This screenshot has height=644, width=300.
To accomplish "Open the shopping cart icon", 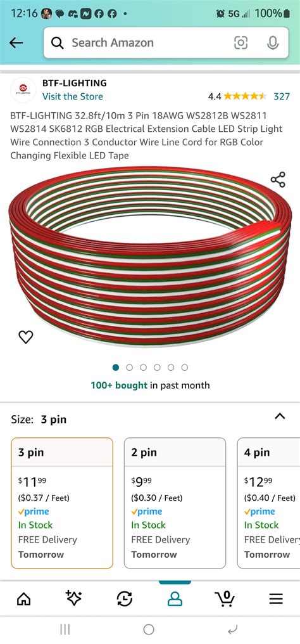I will click(x=225, y=599).
